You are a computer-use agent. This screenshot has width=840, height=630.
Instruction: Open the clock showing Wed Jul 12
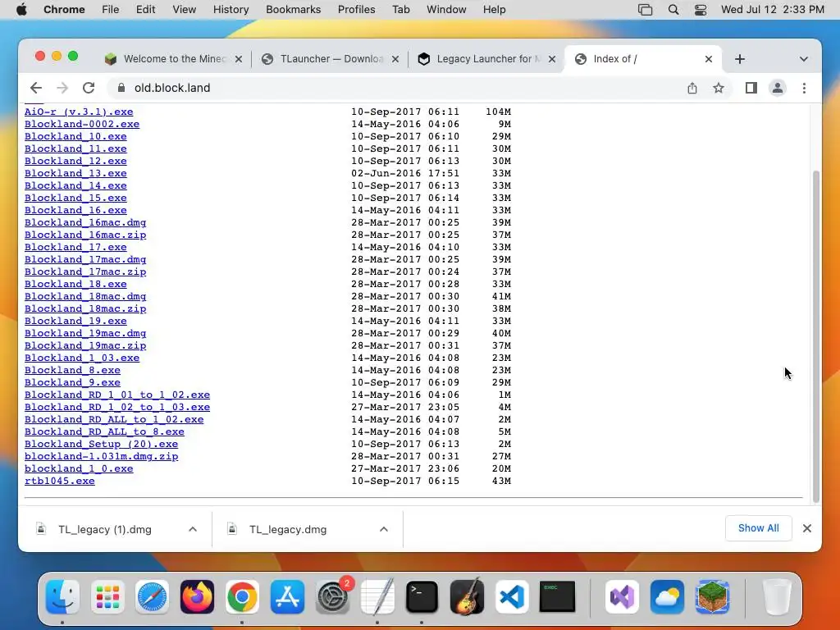pos(772,10)
